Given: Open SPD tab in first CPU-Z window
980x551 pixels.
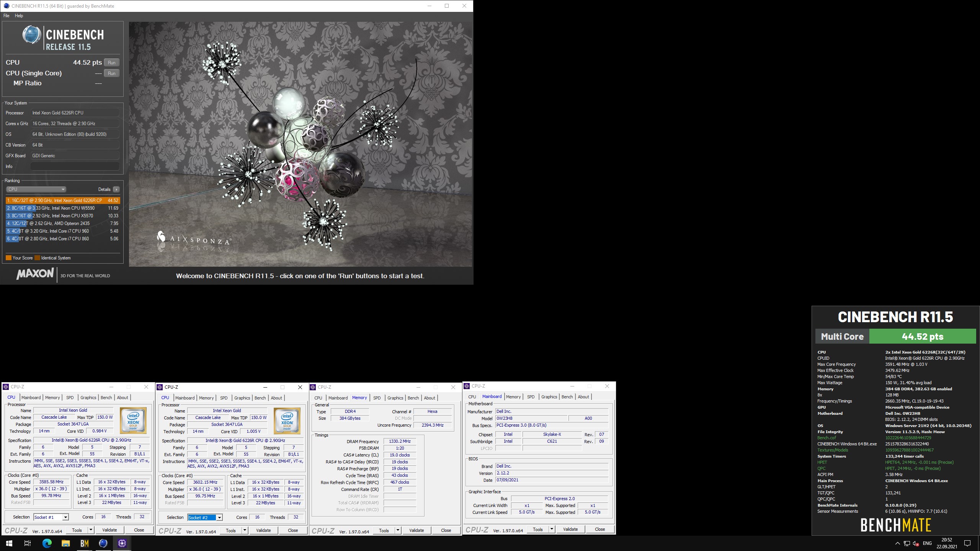Looking at the screenshot, I should point(70,398).
